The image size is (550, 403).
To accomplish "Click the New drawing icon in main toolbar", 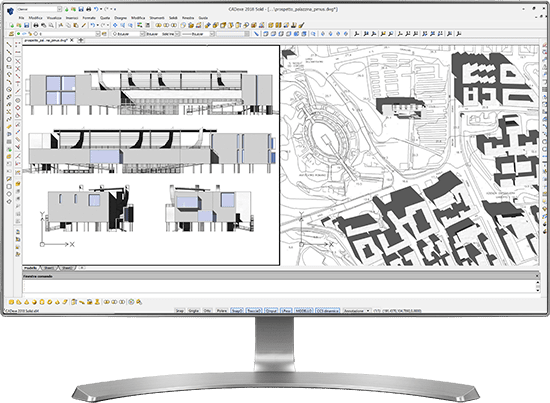I will tap(12, 25).
